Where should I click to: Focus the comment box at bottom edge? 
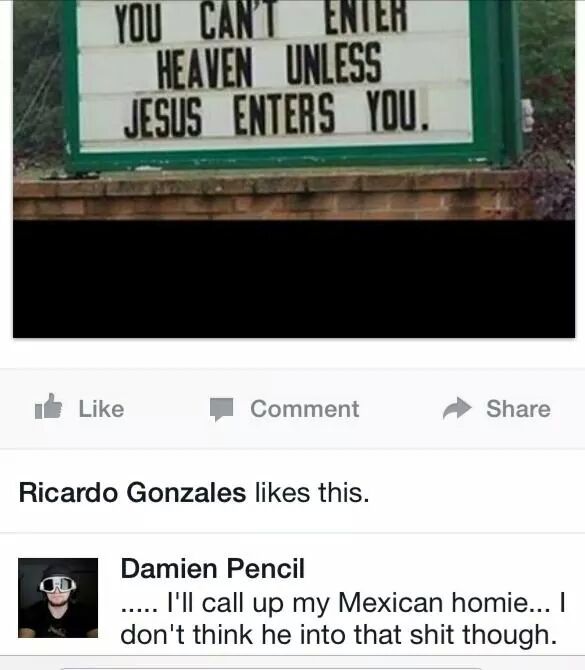tap(272, 667)
